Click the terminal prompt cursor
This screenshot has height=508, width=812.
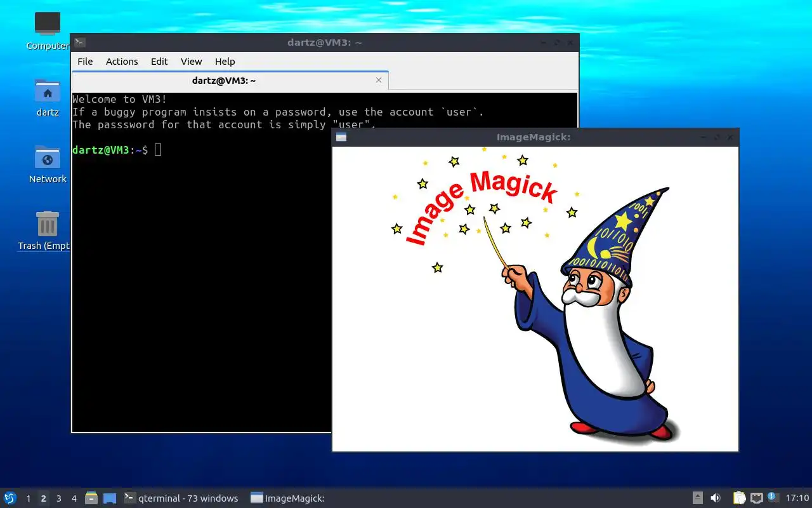pyautogui.click(x=158, y=150)
